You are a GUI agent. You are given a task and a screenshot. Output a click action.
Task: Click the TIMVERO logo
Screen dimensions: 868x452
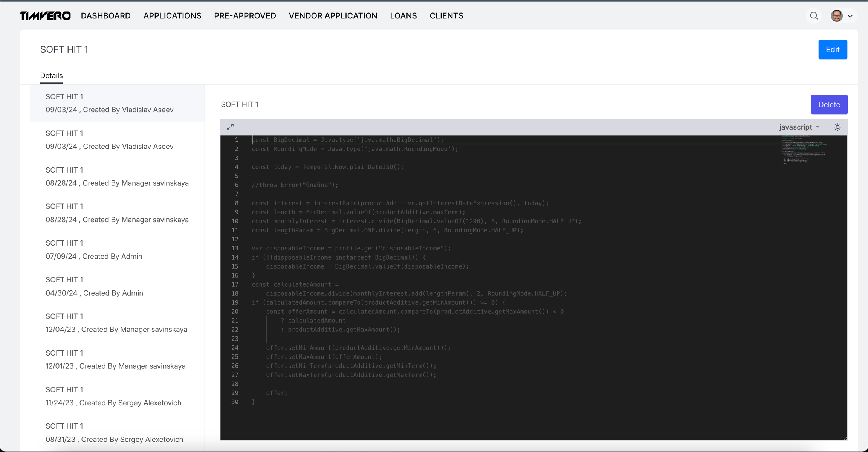pos(45,16)
